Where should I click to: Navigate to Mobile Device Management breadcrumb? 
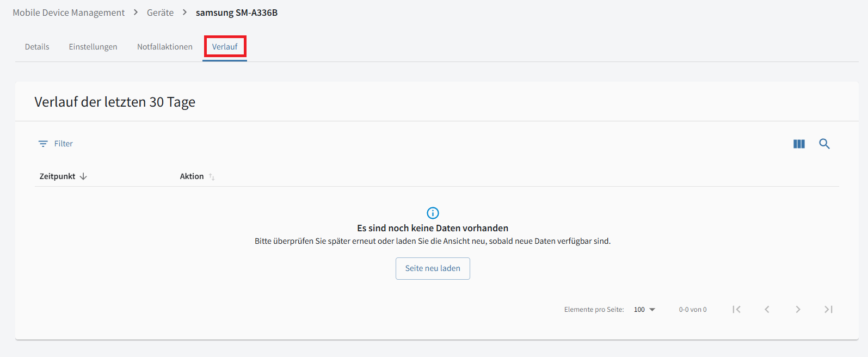pyautogui.click(x=69, y=13)
